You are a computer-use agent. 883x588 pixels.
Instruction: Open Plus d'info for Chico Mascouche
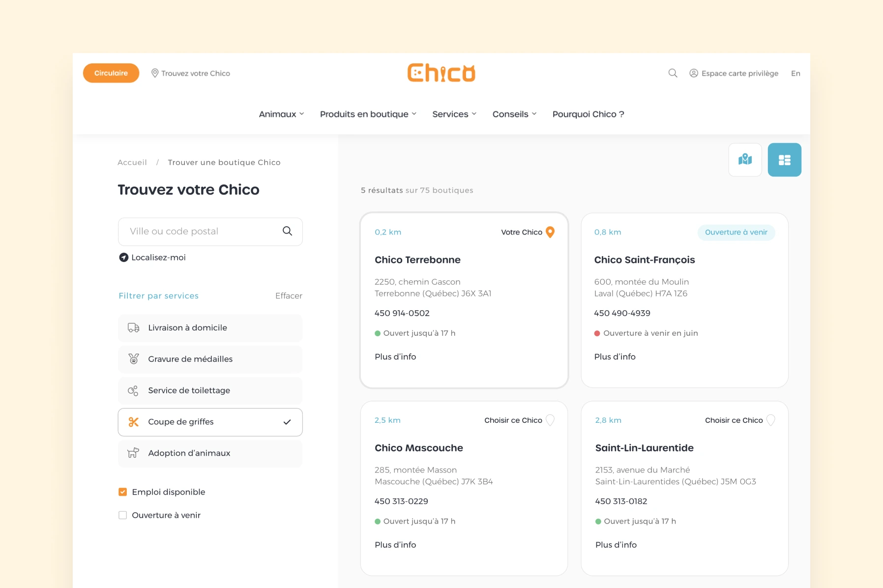coord(395,545)
